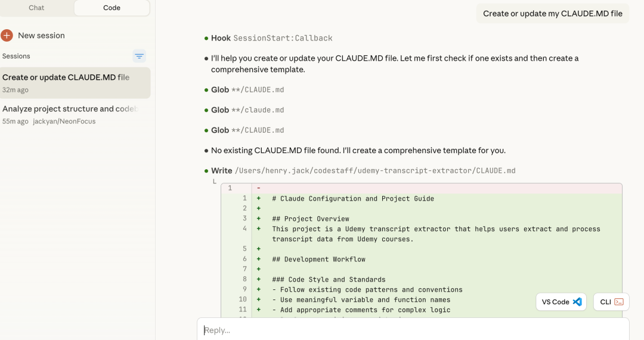This screenshot has width=644, height=340.
Task: Click the green bullet beside Hook
Action: point(206,38)
